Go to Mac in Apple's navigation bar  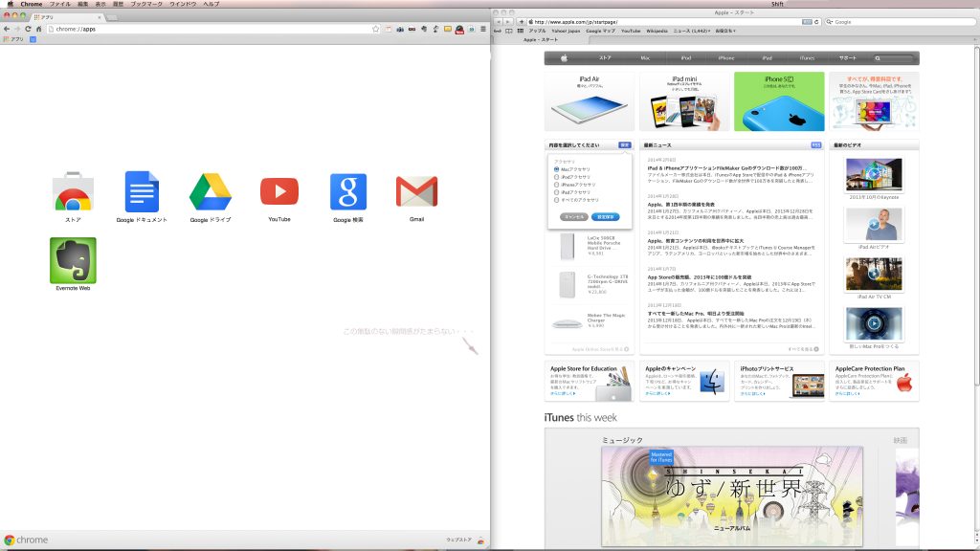[x=645, y=58]
